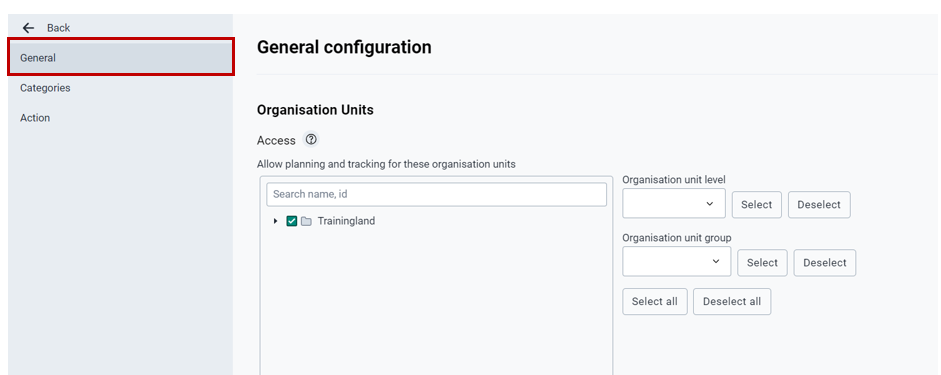Open the Organisation unit group dropdown
The height and width of the screenshot is (375, 941).
[676, 262]
